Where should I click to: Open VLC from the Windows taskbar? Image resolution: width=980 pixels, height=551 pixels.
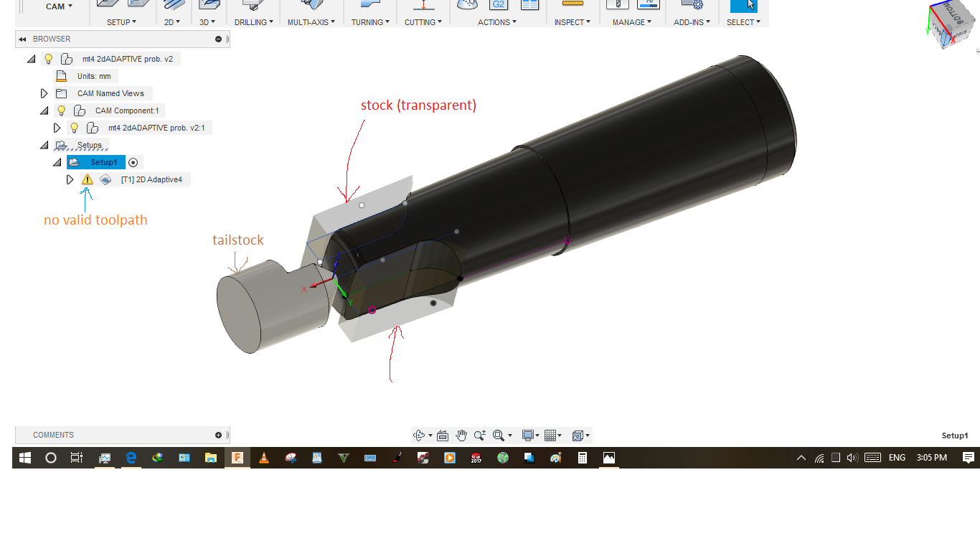[264, 458]
